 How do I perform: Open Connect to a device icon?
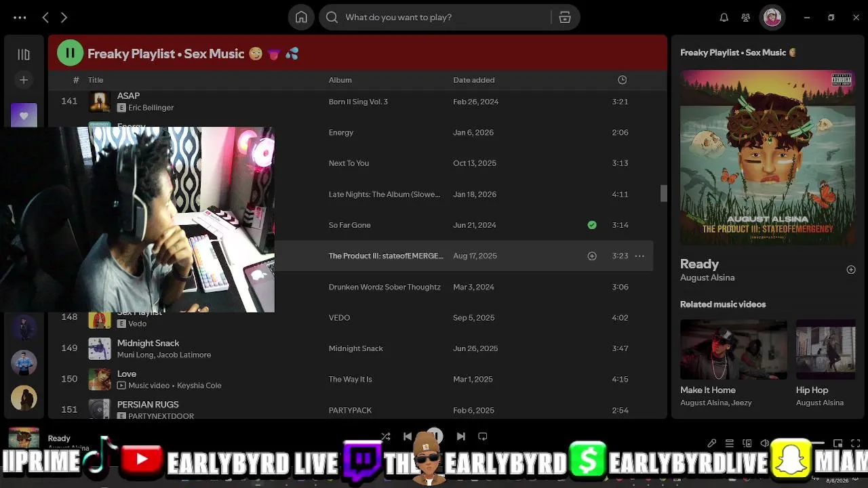(747, 443)
